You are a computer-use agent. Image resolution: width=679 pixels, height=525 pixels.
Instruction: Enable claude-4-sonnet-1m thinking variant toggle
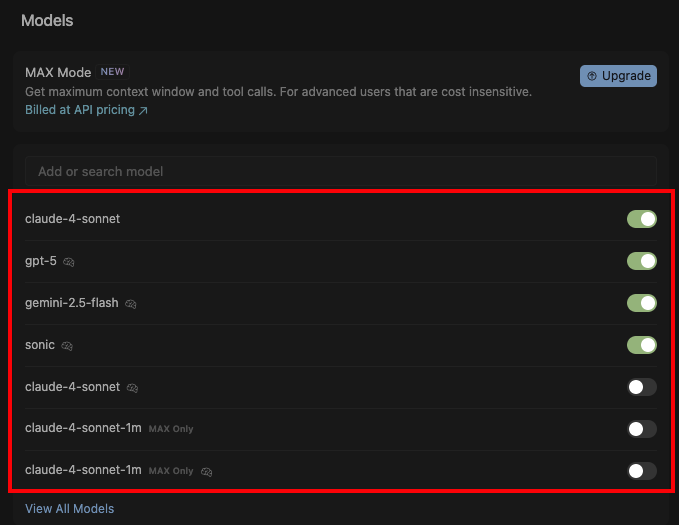[x=641, y=471]
